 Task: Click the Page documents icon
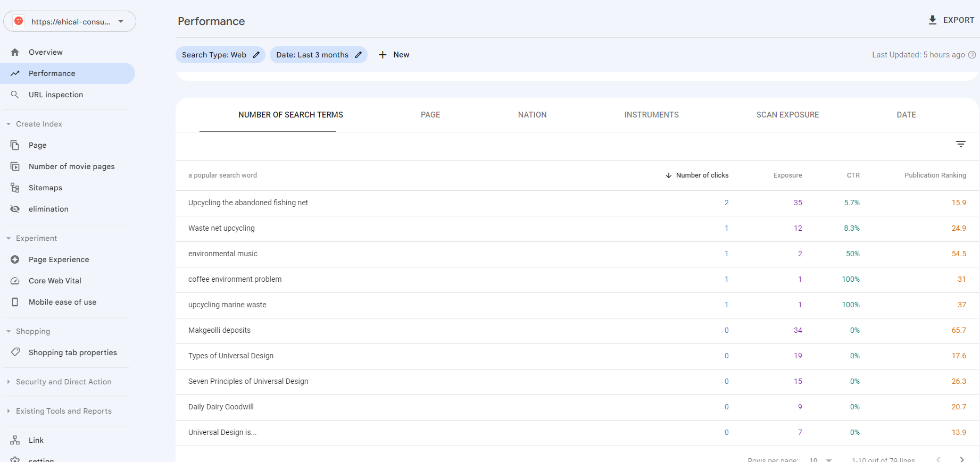15,145
